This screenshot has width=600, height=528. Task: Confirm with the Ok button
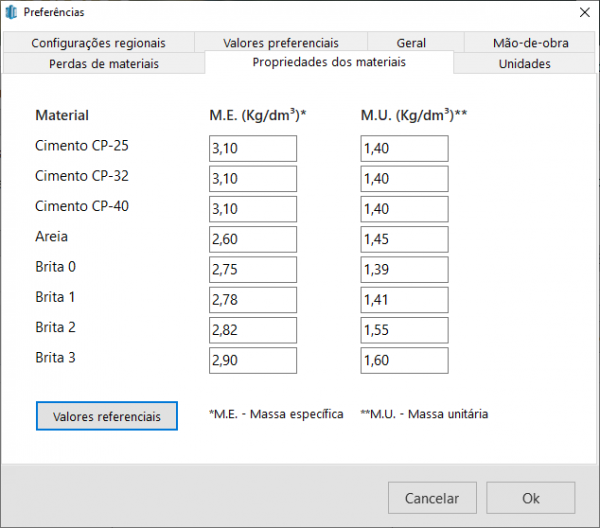[x=531, y=498]
